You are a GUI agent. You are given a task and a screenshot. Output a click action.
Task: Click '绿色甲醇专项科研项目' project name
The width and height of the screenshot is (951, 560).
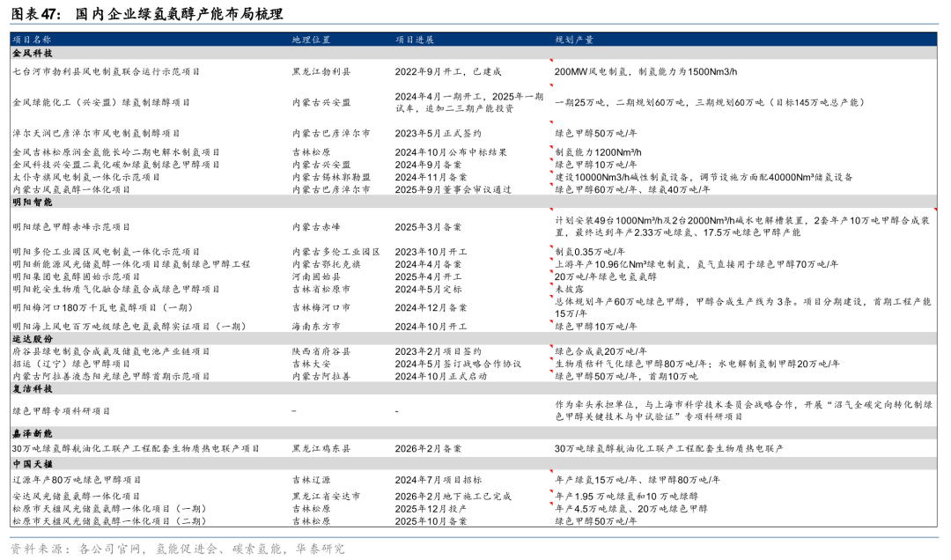[x=62, y=410]
